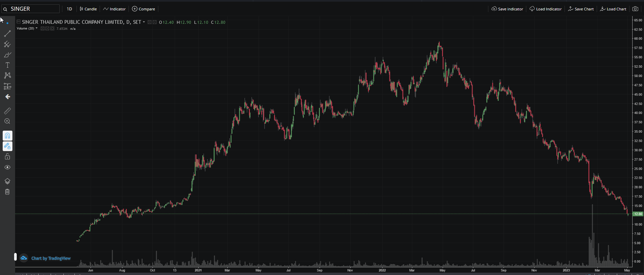Select the pitchfork drawing tool
The width and height of the screenshot is (644, 275).
(x=7, y=44)
